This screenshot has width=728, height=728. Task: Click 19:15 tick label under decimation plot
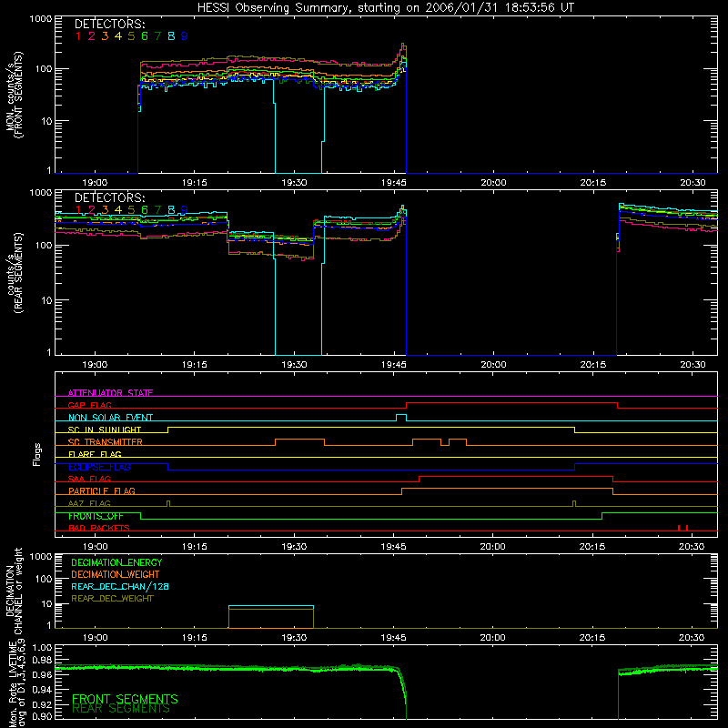[194, 637]
